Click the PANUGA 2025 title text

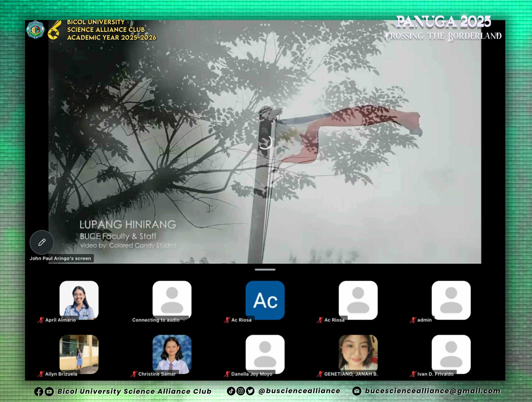(444, 22)
